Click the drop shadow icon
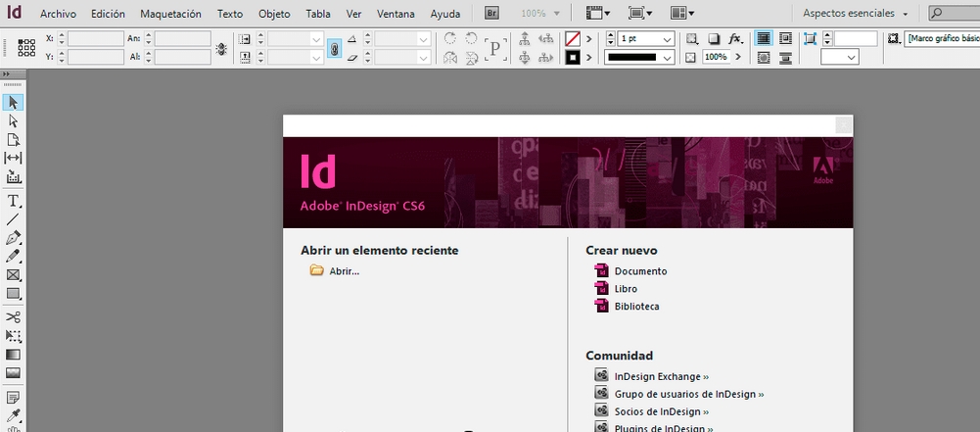980x432 pixels. (x=714, y=39)
